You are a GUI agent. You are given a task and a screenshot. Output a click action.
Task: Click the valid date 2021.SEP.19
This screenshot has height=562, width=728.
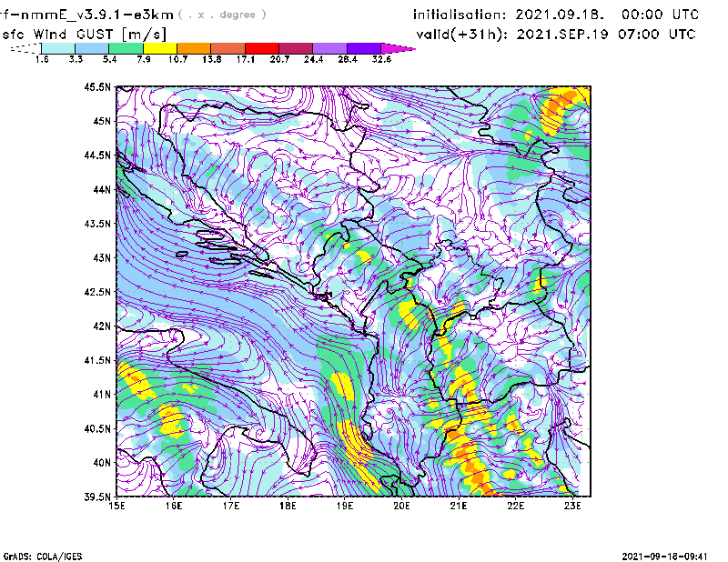[562, 35]
